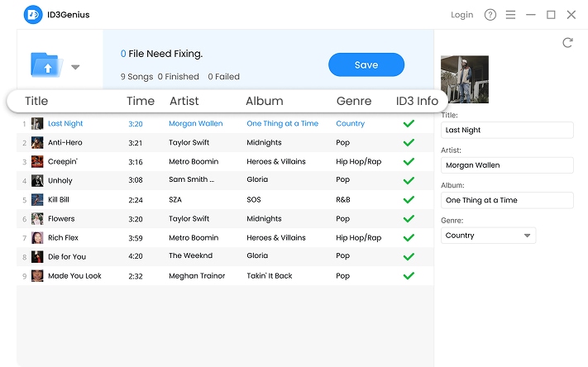Click the Save button

(366, 64)
